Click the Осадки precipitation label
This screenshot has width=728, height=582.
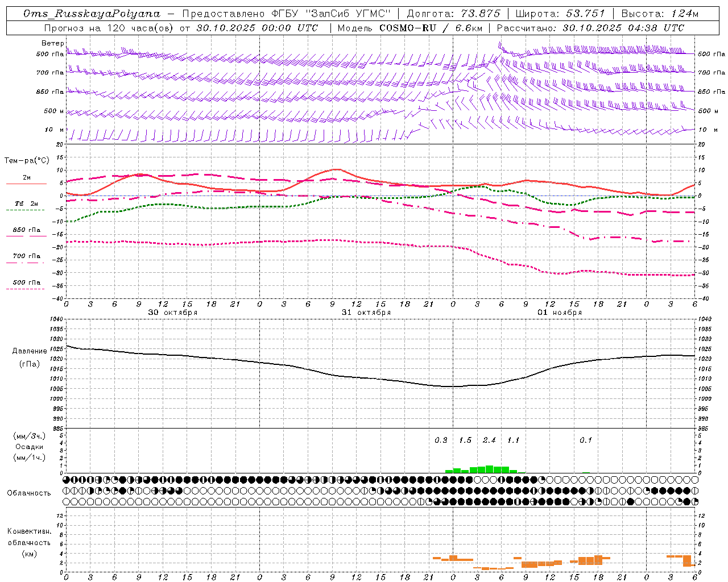point(30,447)
